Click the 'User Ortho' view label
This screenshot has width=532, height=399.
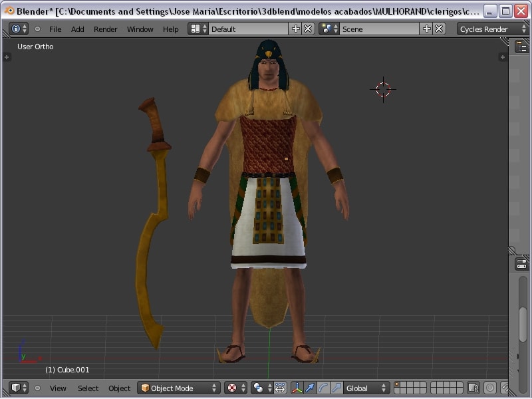[35, 47]
